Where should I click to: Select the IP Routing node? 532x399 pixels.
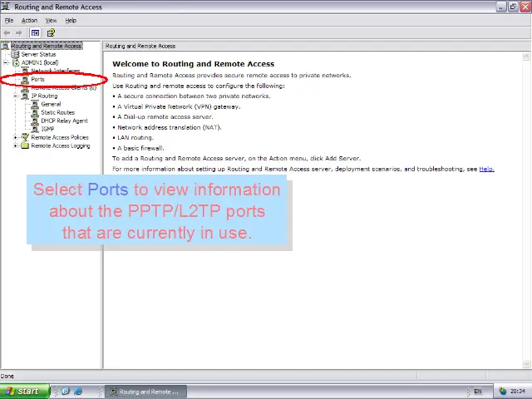pos(44,96)
